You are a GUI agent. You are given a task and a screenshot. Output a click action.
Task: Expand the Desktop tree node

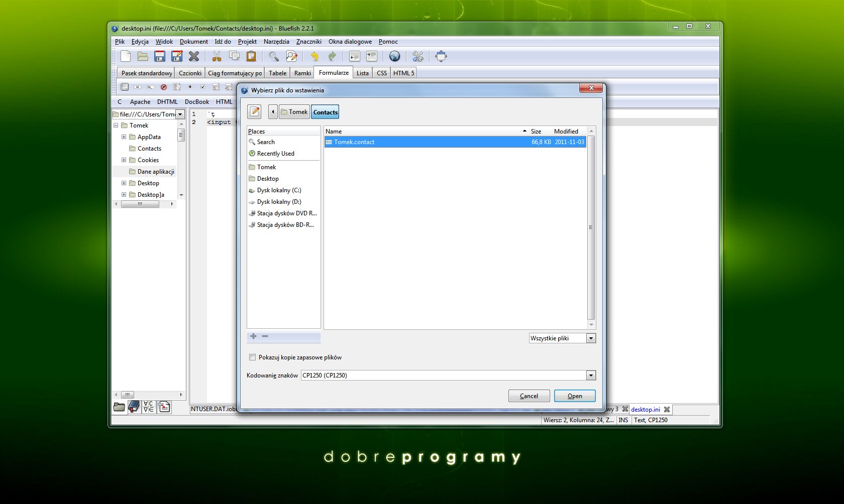124,183
